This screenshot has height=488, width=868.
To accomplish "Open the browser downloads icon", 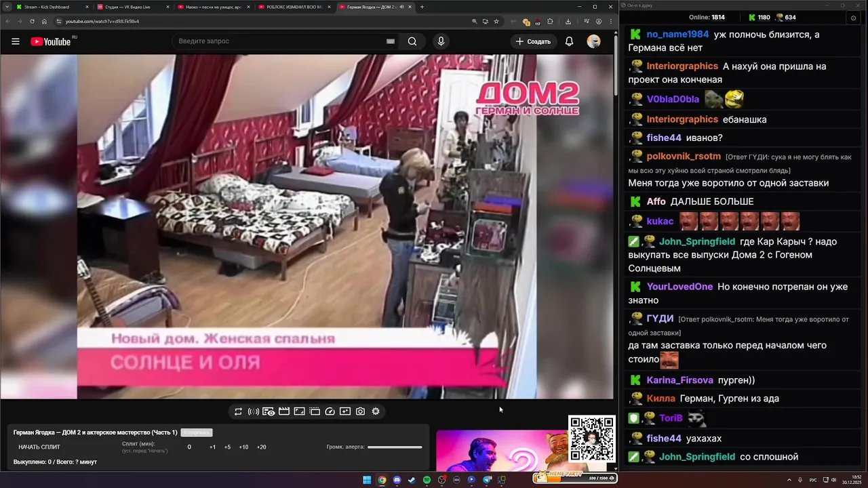I will click(568, 22).
